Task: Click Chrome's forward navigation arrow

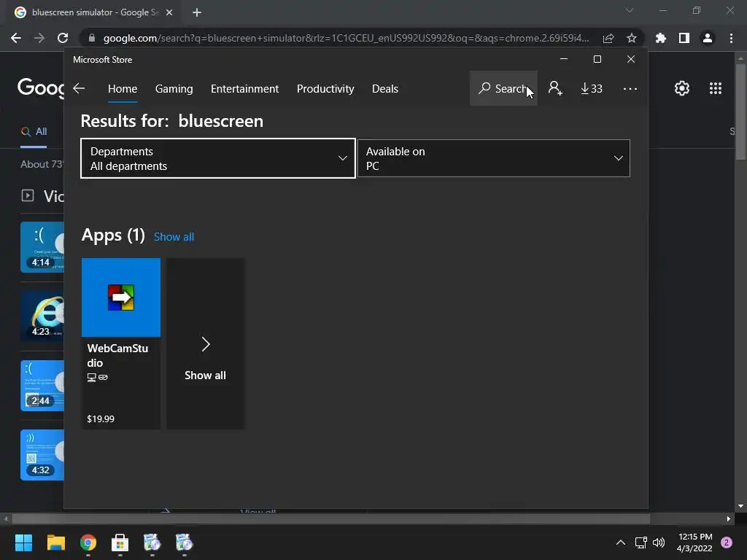Action: pyautogui.click(x=39, y=38)
